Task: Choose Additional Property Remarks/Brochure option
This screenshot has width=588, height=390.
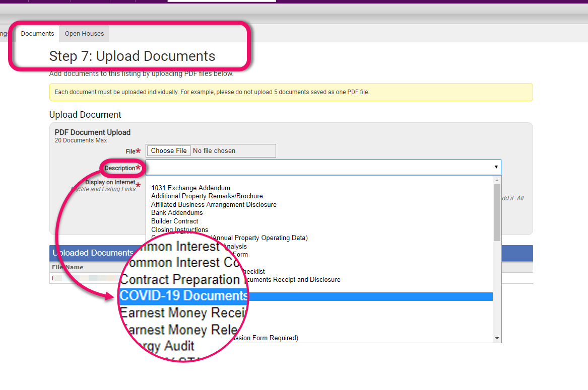Action: 207,196
